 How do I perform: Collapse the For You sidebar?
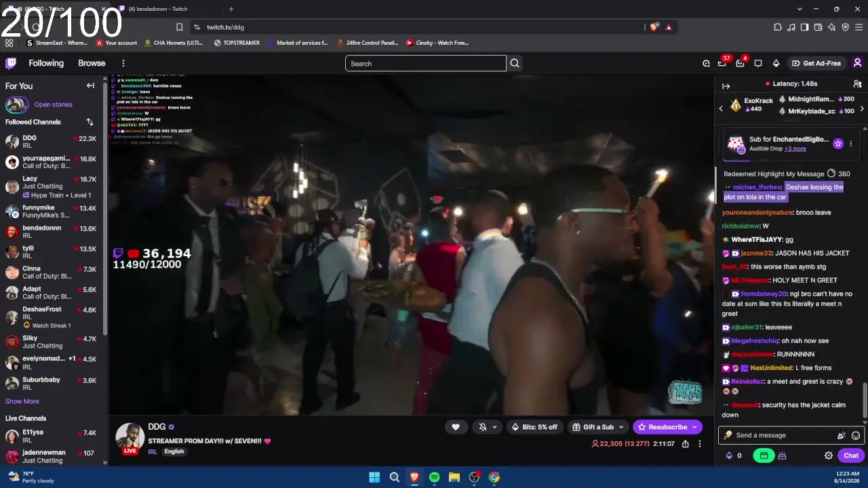90,86
